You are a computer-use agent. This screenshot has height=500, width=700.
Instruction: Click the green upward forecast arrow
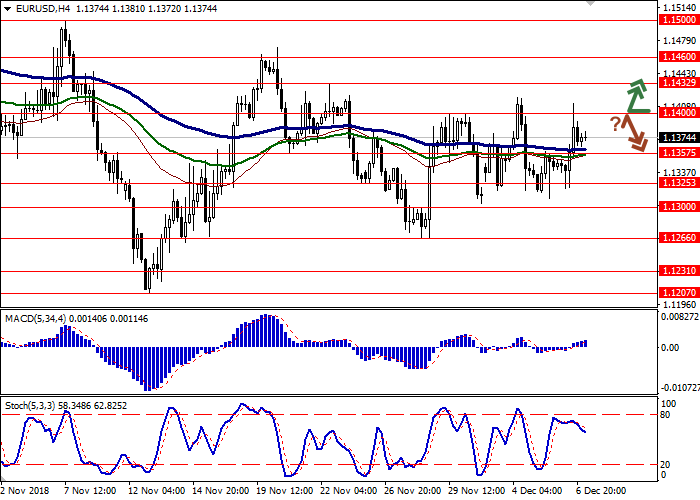pos(637,95)
